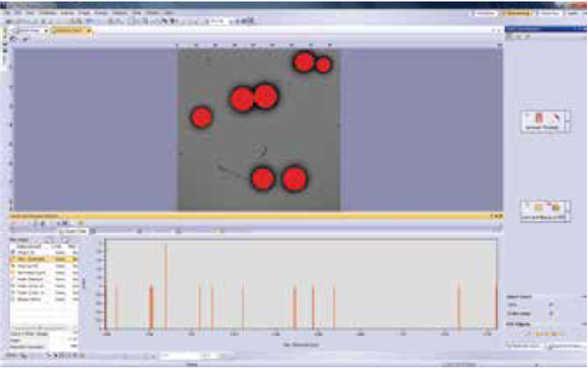Click the lone red circle at left of image
Viewport: 588px width, 370px height.
tap(201, 116)
